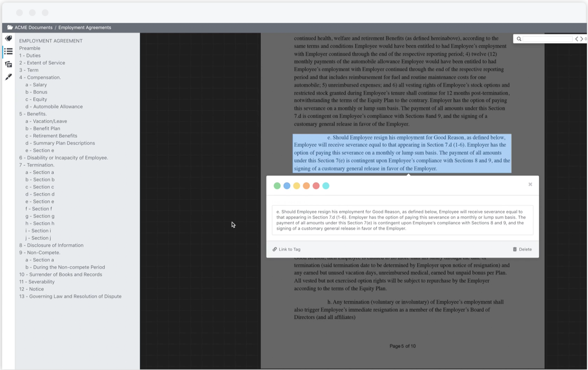Close the highlight annotation popup
Viewport: 588px width, 370px height.
click(530, 184)
